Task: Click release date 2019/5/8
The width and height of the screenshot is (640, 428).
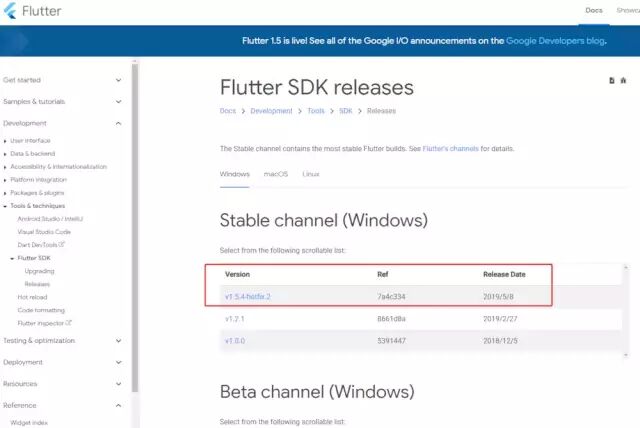Action: [x=498, y=297]
